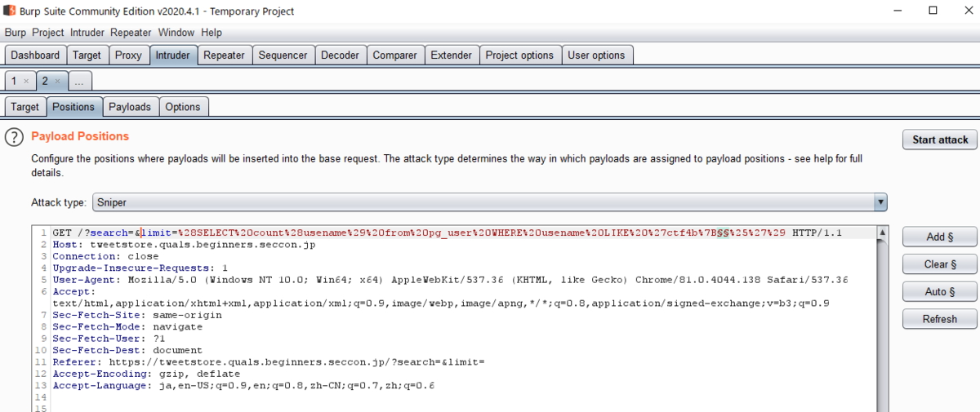Screen dimensions: 980x412
Task: Open the Help menu
Action: click(212, 33)
